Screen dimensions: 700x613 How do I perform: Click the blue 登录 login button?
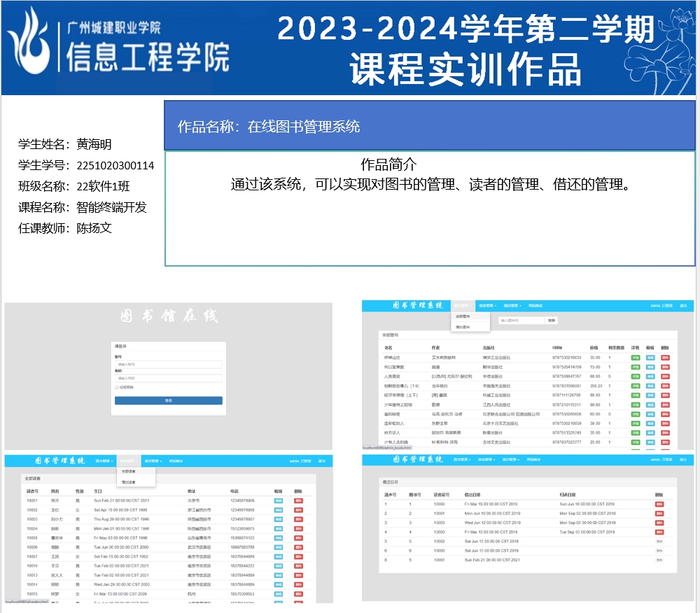pyautogui.click(x=168, y=401)
